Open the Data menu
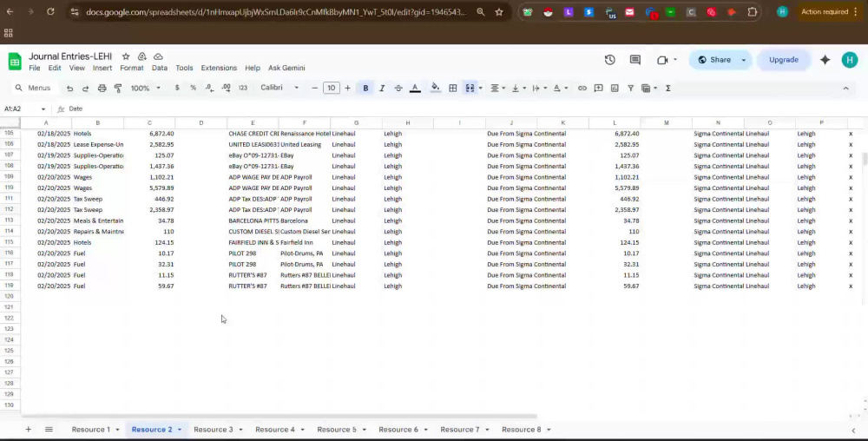 tap(160, 68)
